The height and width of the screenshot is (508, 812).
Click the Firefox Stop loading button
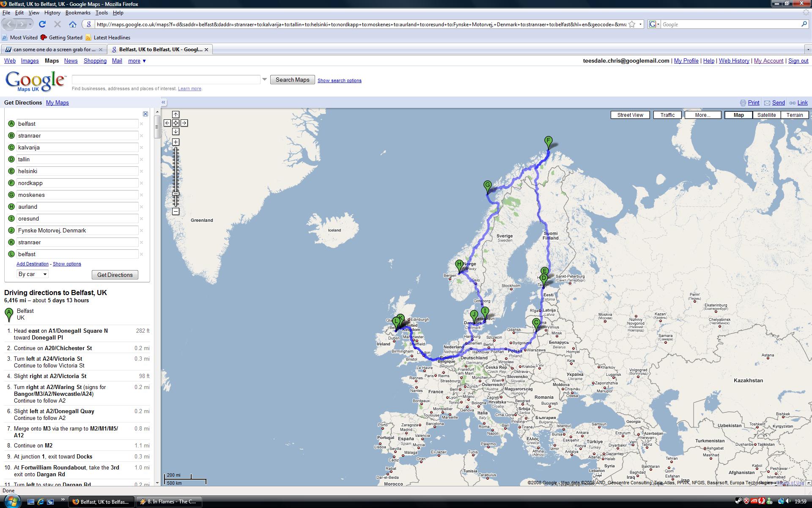click(58, 25)
